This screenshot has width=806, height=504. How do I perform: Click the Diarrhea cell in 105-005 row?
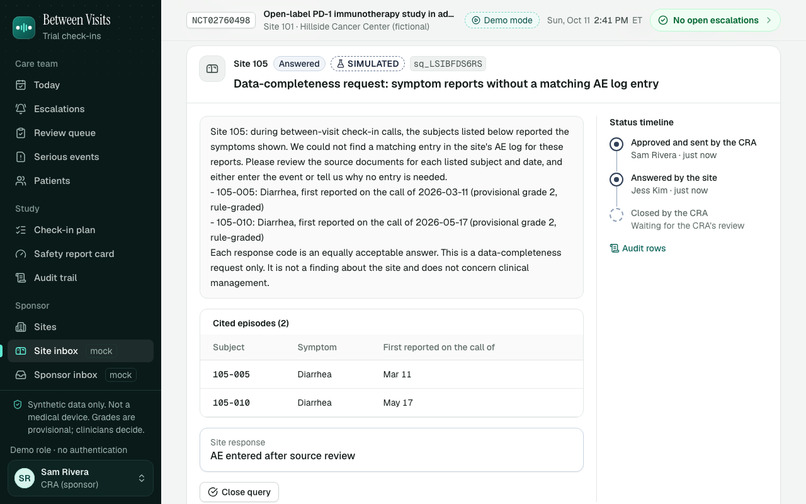315,374
